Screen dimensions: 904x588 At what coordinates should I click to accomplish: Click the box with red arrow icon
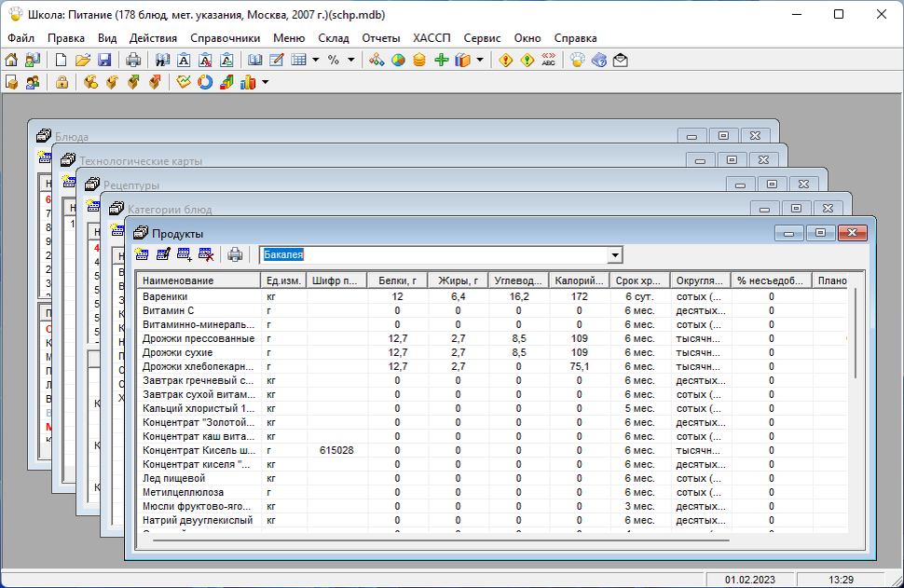(155, 82)
